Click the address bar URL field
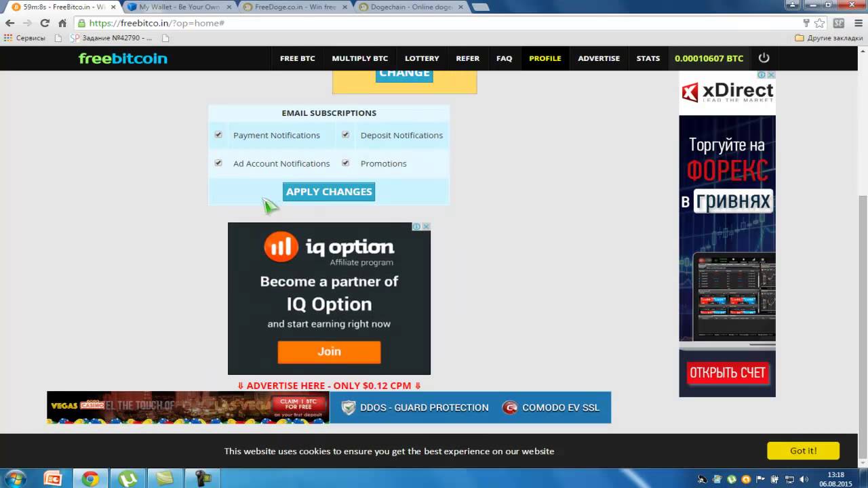The image size is (868, 488). (434, 23)
